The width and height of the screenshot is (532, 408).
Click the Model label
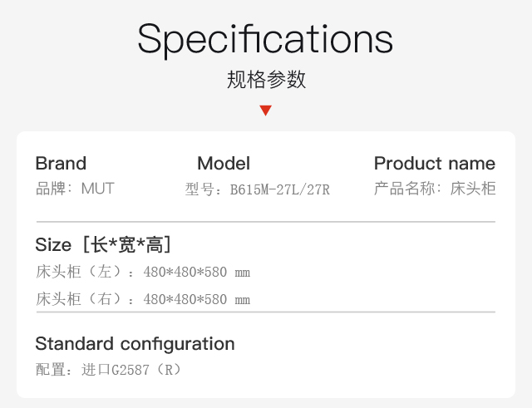point(224,163)
